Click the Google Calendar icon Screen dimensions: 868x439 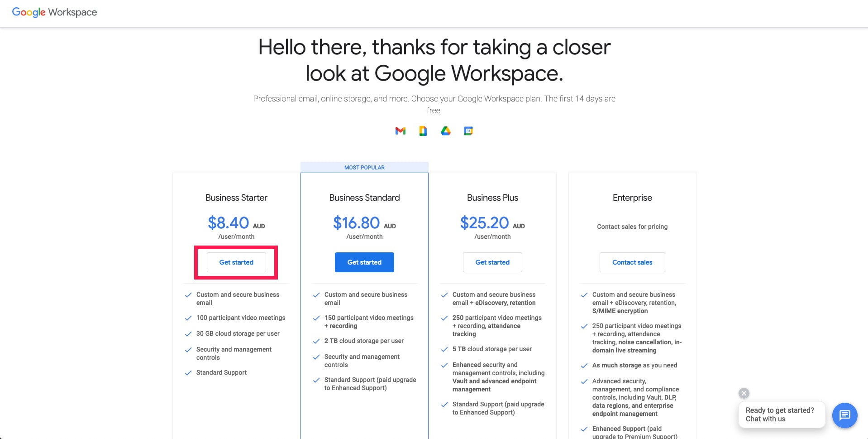[x=468, y=131]
